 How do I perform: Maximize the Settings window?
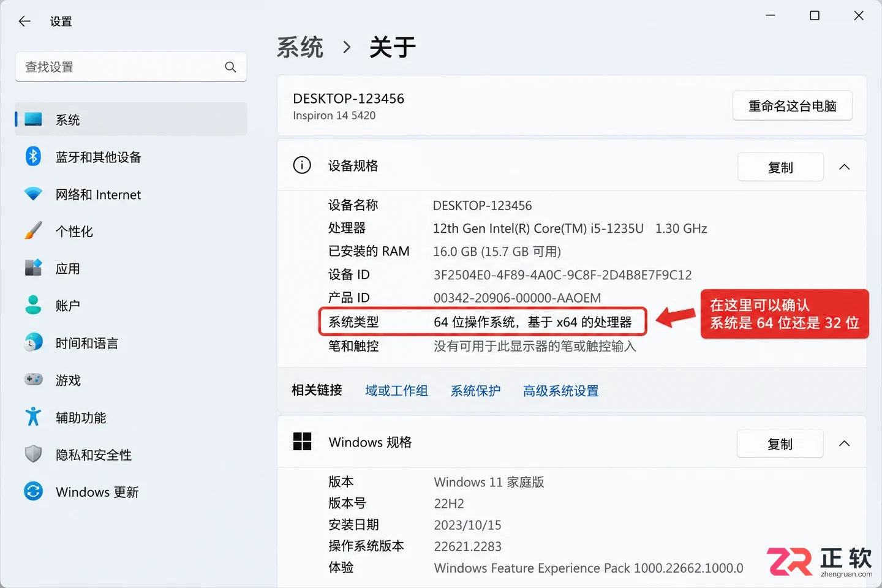coord(815,15)
